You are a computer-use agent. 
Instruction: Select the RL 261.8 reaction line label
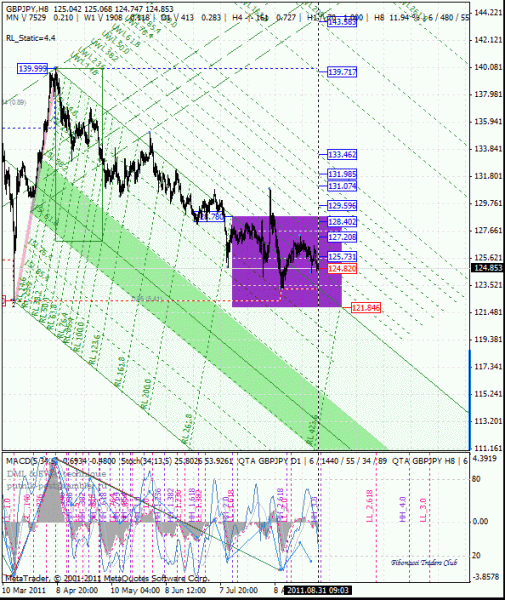187,429
